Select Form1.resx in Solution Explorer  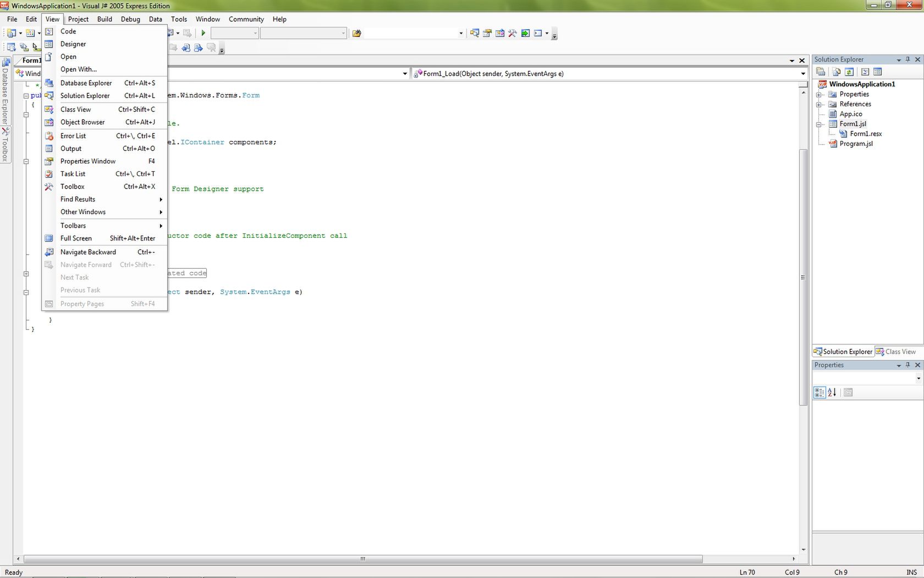[866, 134]
